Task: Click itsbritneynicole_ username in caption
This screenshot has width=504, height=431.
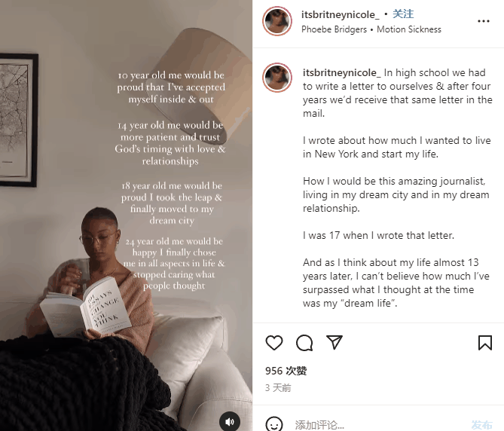Action: click(342, 72)
